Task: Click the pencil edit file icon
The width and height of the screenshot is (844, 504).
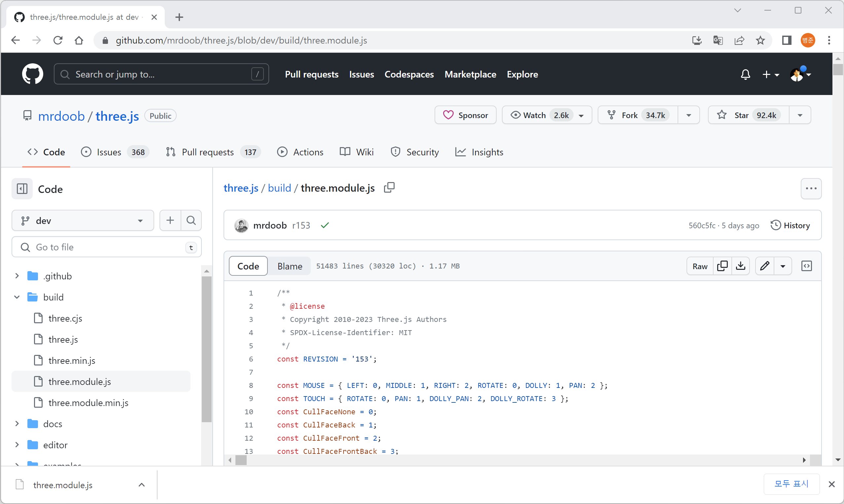Action: coord(764,266)
